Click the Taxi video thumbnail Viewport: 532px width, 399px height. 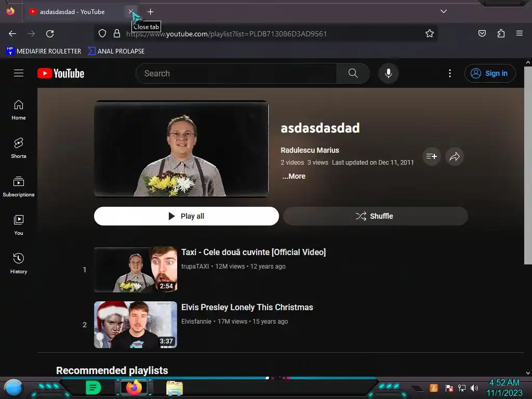(136, 270)
